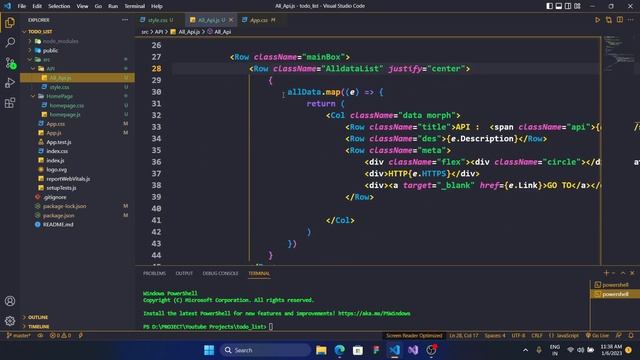The image size is (640, 360).
Task: Open Visual Studio from the taskbar
Action: 413,350
